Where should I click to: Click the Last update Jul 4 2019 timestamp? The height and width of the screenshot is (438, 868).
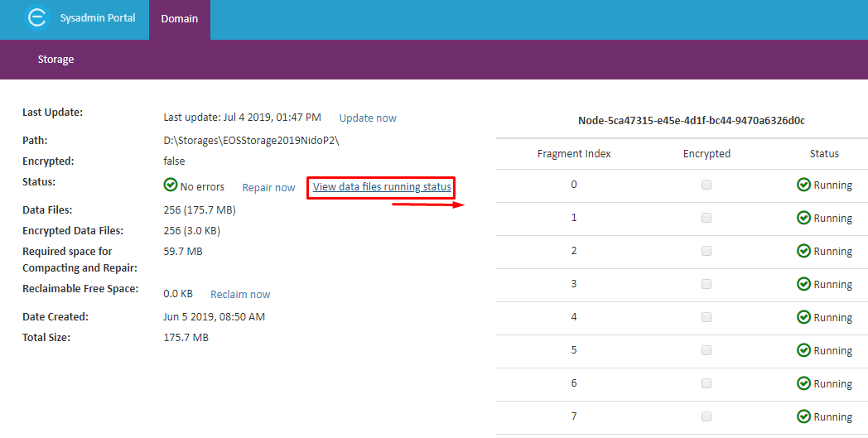[x=243, y=118]
